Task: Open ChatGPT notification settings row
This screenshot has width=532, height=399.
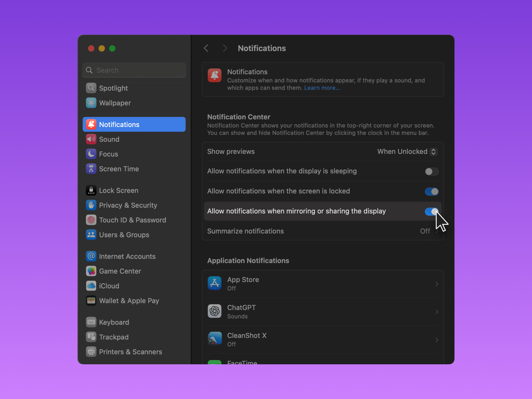Action: tap(322, 312)
